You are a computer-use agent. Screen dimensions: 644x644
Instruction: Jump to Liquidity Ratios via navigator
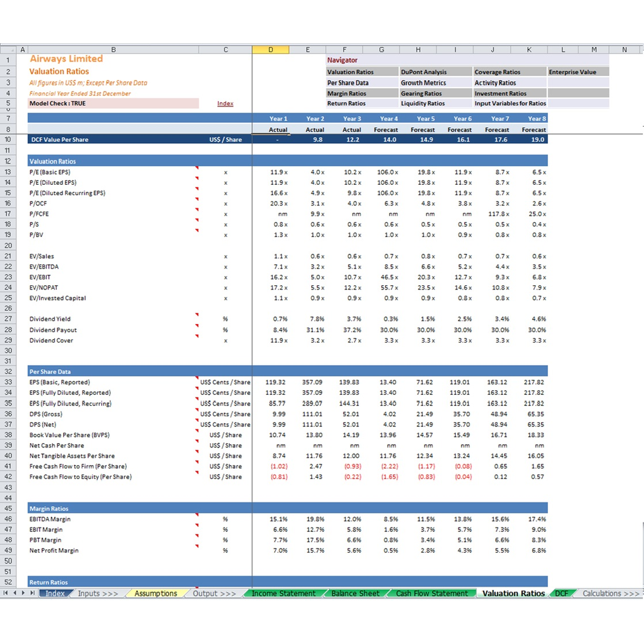click(x=422, y=104)
